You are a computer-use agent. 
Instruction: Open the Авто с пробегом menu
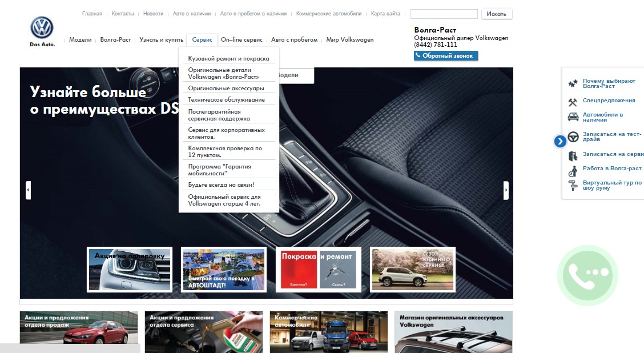coord(294,40)
